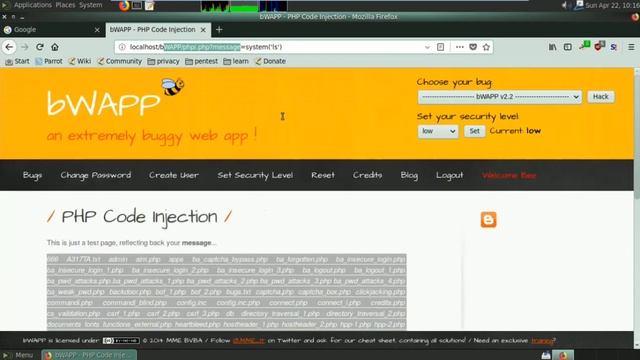Close the bWAPP PHP Code Injection tab

coord(203,30)
